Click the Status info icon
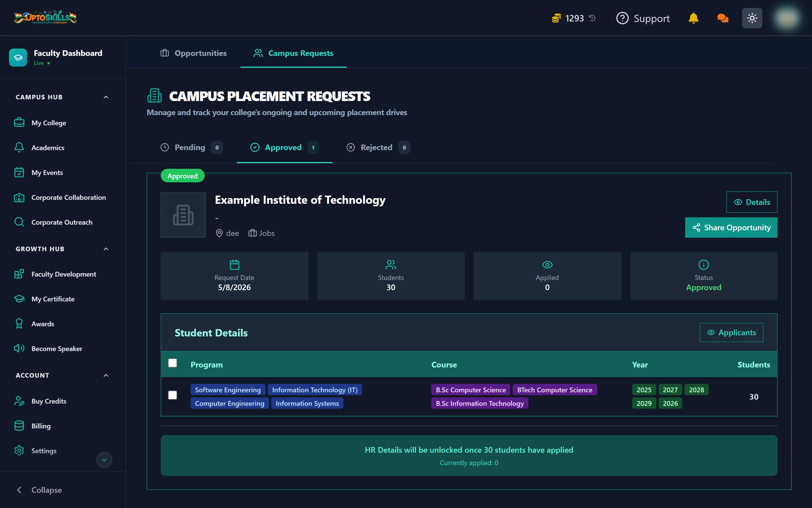The height and width of the screenshot is (508, 812). pyautogui.click(x=704, y=265)
